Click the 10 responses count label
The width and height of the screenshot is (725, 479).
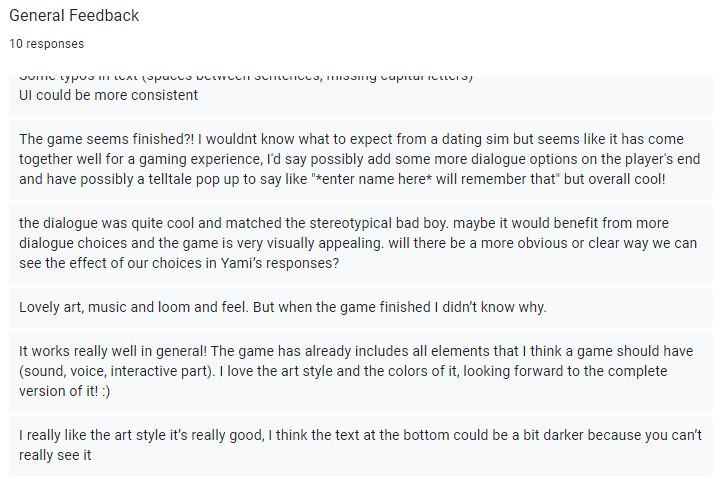tap(47, 43)
